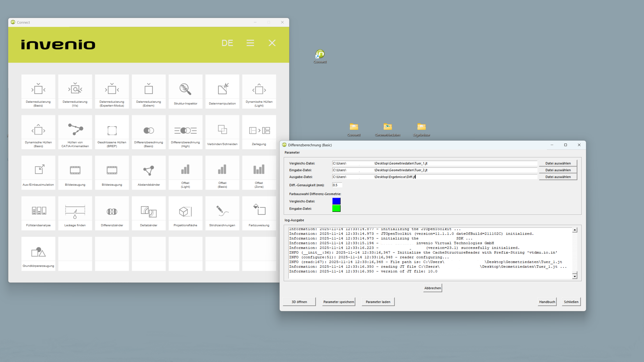Open the Grundkörpererzeugung tile

click(x=38, y=254)
